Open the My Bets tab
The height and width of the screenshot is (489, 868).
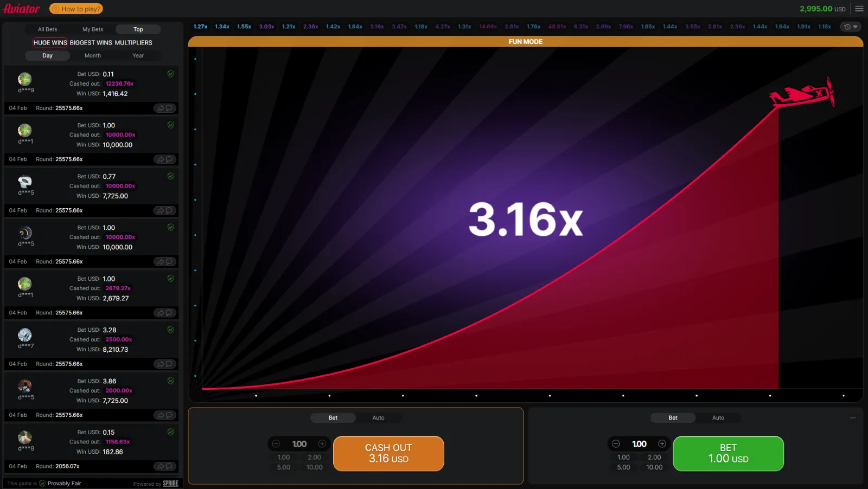(93, 29)
